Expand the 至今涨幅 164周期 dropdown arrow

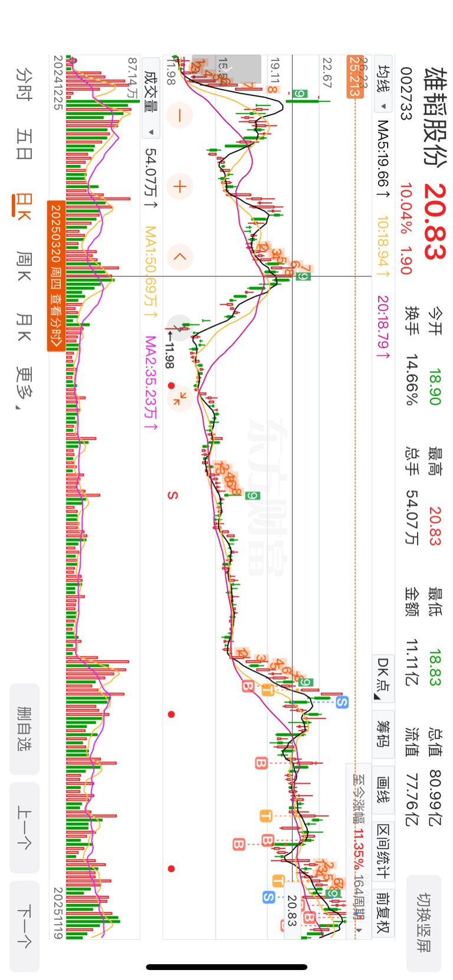pos(359,930)
